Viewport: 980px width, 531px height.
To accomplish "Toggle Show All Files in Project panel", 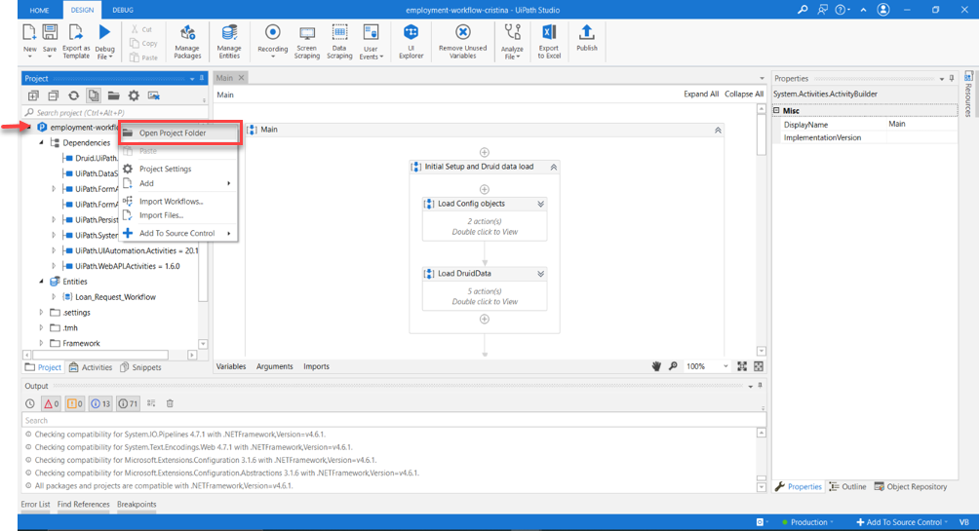I will point(94,95).
